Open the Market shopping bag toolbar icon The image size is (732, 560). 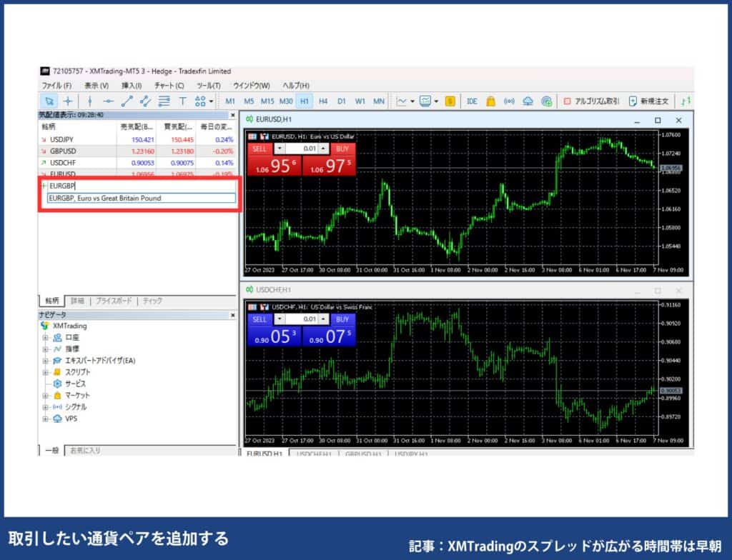tap(490, 101)
